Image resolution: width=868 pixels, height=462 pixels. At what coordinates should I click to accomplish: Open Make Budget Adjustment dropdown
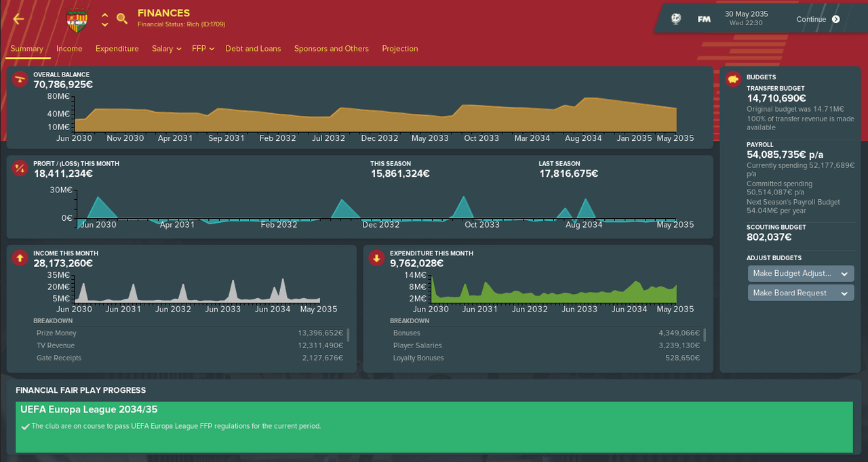[801, 274]
